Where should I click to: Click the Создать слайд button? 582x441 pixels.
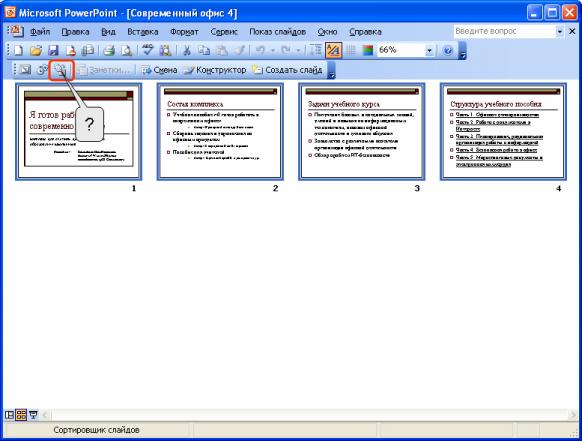pyautogui.click(x=287, y=70)
